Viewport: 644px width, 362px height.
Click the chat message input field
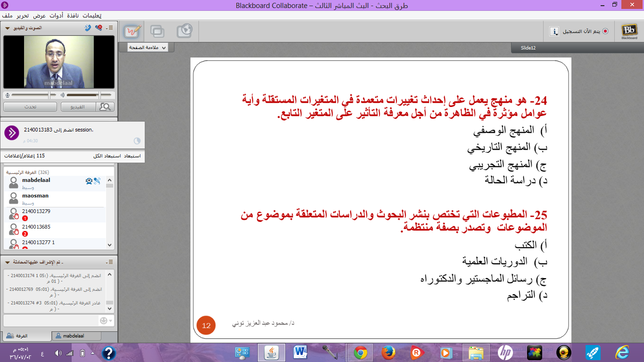pyautogui.click(x=50, y=321)
